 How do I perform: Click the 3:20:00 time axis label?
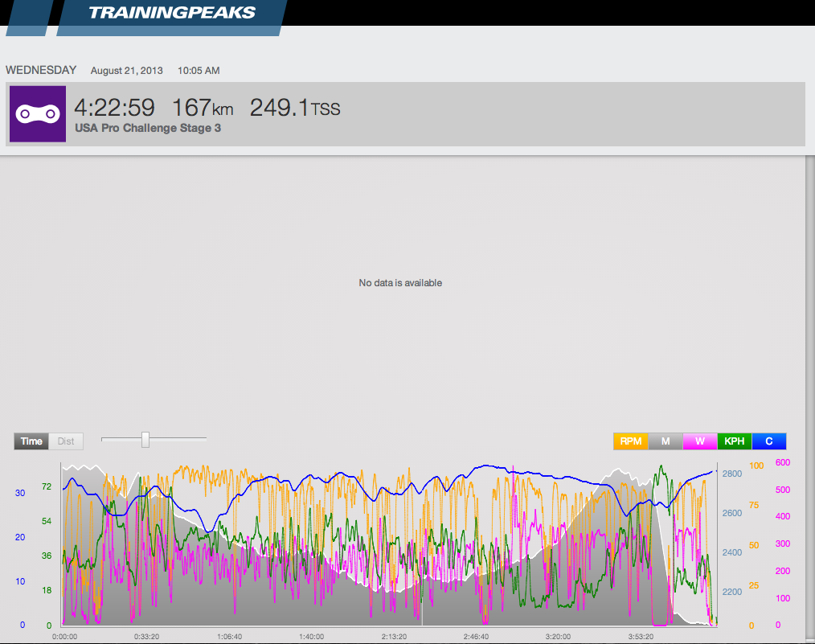coord(559,636)
